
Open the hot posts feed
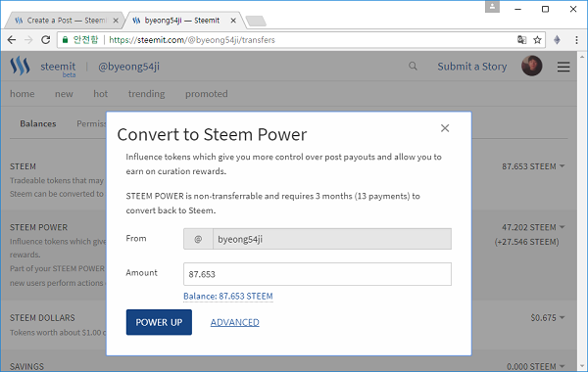(101, 94)
